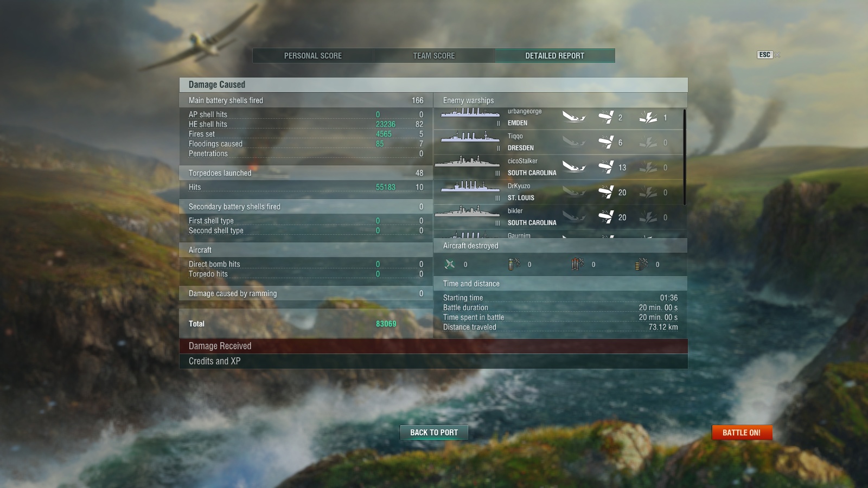Close the report using the ESC button

765,55
